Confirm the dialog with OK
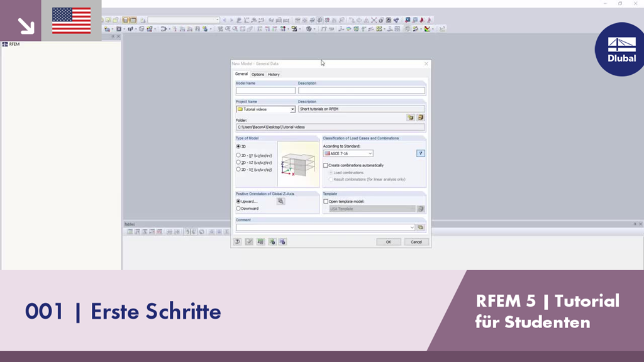 389,242
